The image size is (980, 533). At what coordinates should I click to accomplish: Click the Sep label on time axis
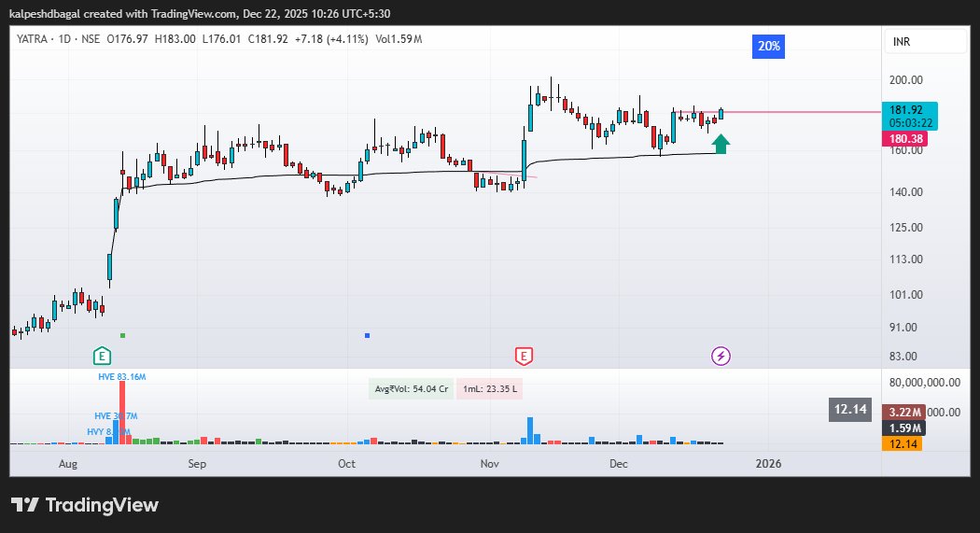197,464
